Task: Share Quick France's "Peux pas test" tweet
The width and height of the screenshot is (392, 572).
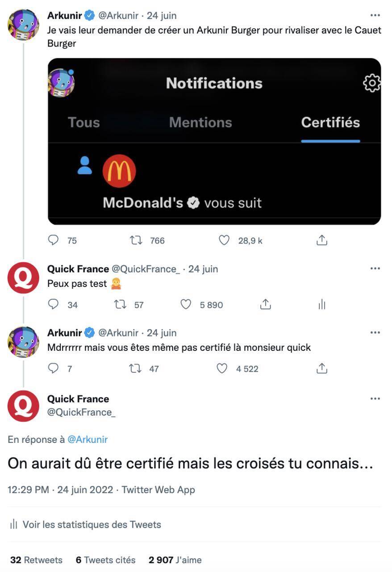Action: [x=265, y=304]
